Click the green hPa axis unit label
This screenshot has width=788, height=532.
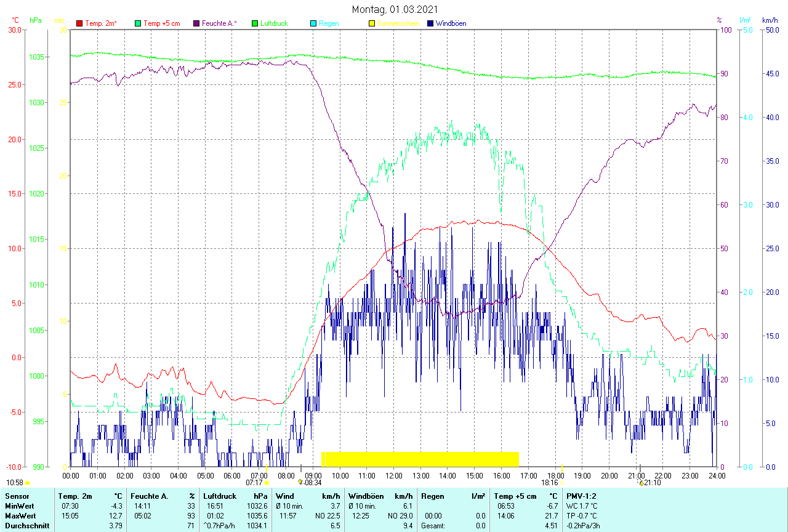pyautogui.click(x=36, y=20)
